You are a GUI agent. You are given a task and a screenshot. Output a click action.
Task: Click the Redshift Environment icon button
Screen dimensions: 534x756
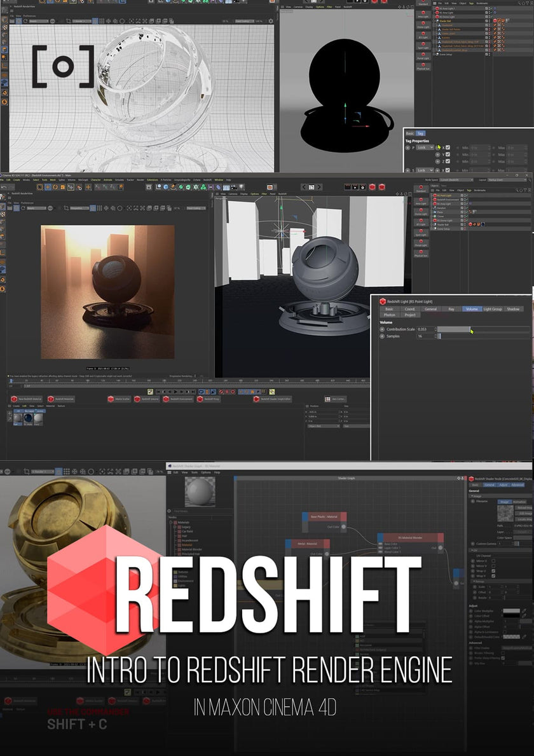pos(178,399)
